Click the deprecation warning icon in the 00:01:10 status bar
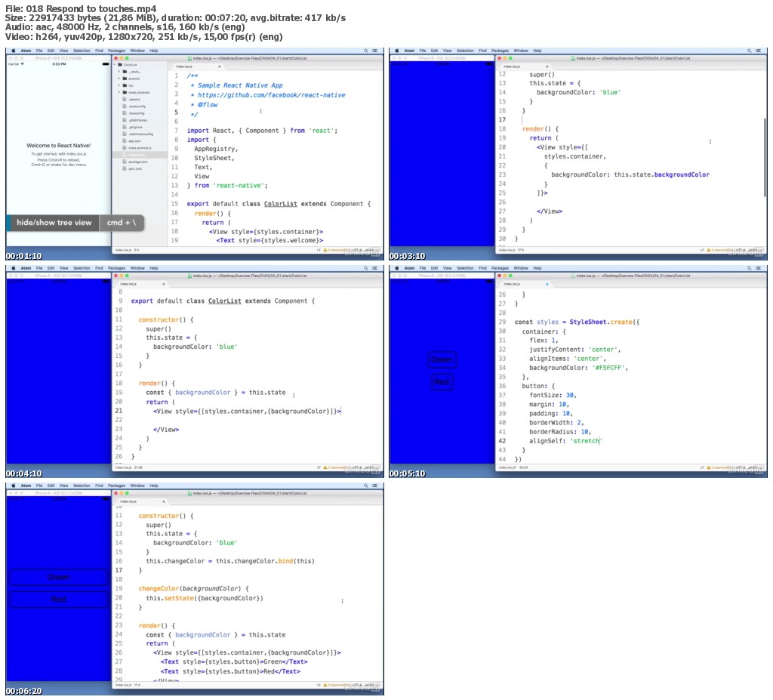This screenshot has height=700, width=773. point(325,250)
